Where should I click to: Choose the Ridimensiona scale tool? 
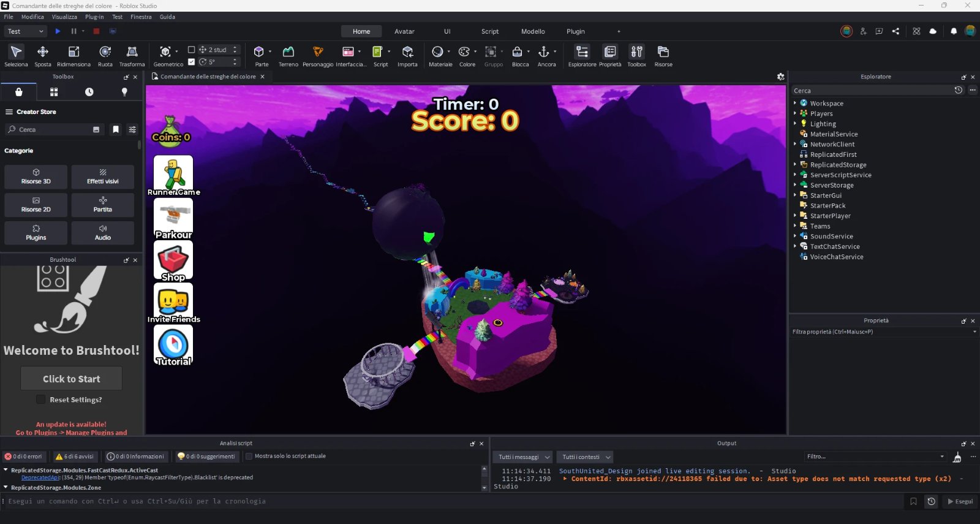click(x=73, y=55)
